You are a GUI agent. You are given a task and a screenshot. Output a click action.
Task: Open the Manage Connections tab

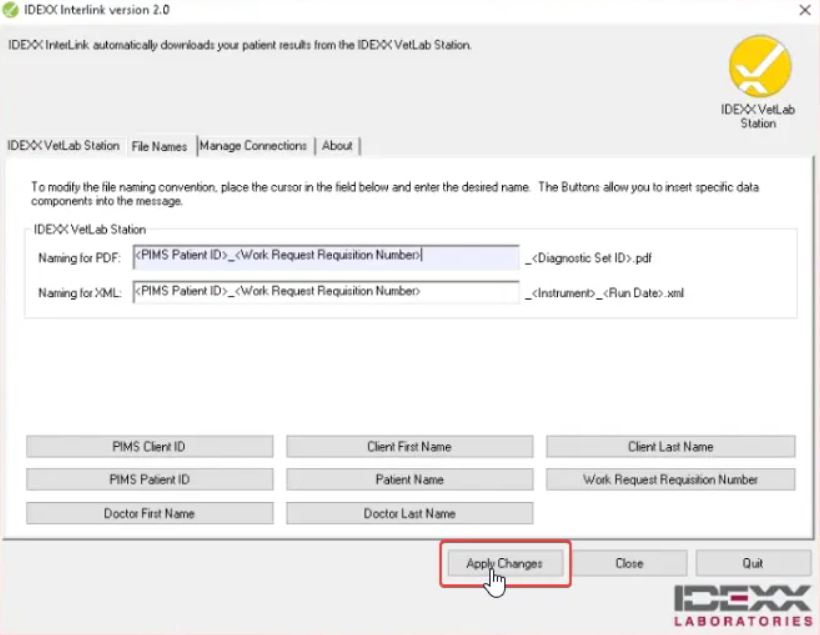[253, 145]
